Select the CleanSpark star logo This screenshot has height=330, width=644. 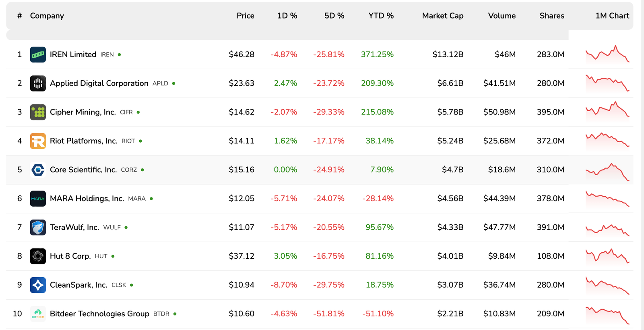(x=38, y=285)
